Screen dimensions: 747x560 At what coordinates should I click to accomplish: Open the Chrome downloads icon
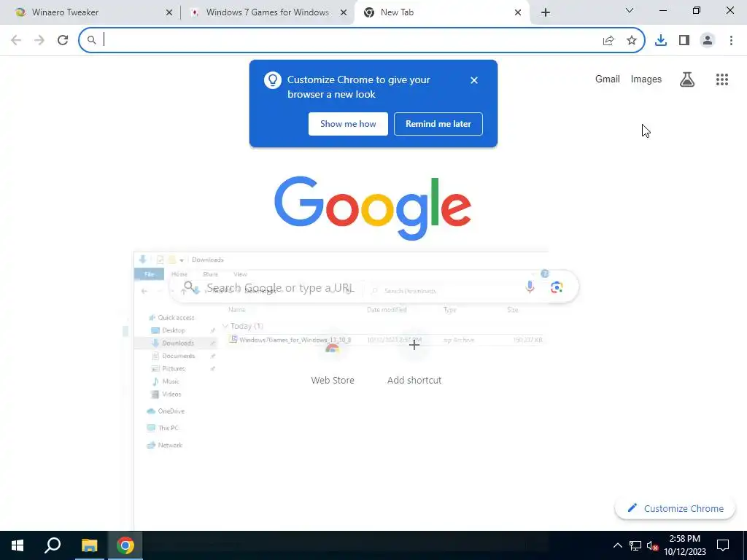661,41
